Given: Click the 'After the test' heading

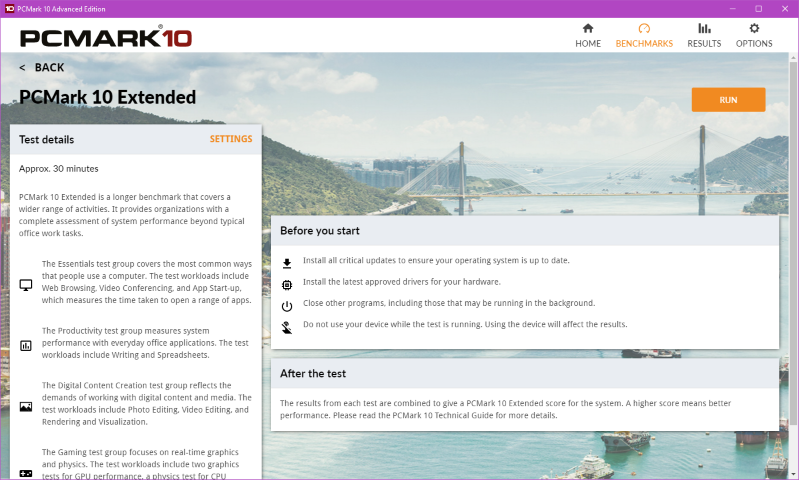Looking at the screenshot, I should click(x=313, y=374).
